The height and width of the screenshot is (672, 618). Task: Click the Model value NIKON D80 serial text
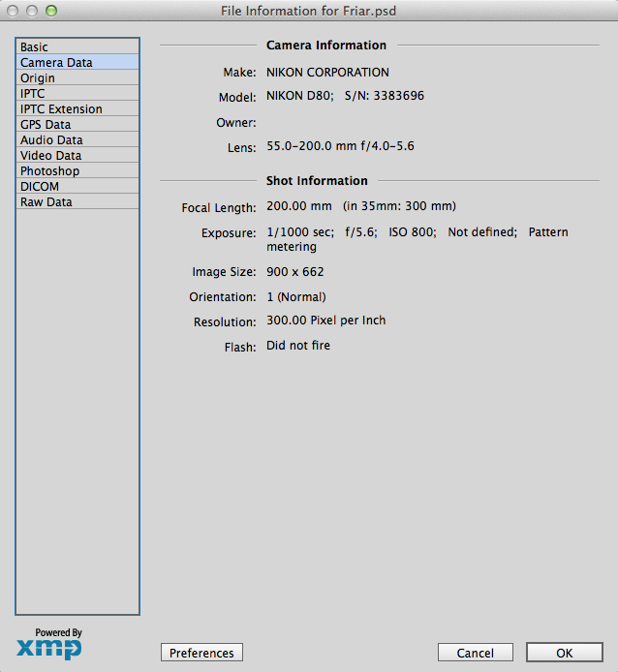(345, 95)
